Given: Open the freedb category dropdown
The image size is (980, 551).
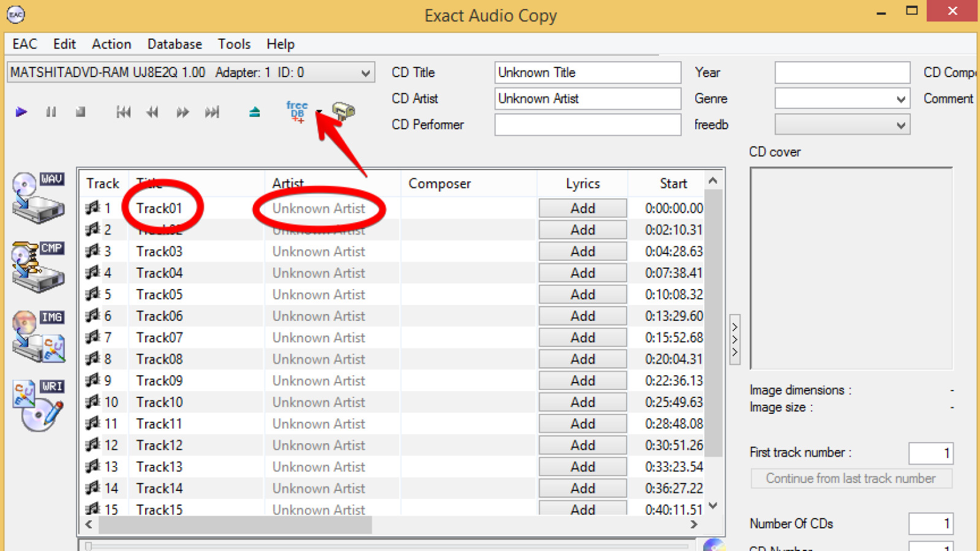Looking at the screenshot, I should pyautogui.click(x=842, y=125).
